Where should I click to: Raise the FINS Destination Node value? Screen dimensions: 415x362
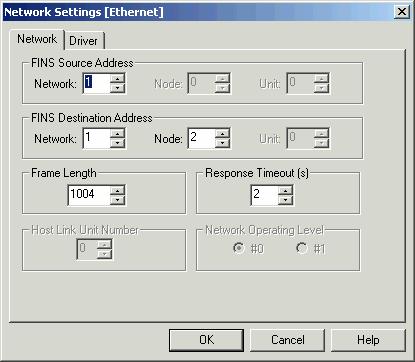(x=222, y=134)
